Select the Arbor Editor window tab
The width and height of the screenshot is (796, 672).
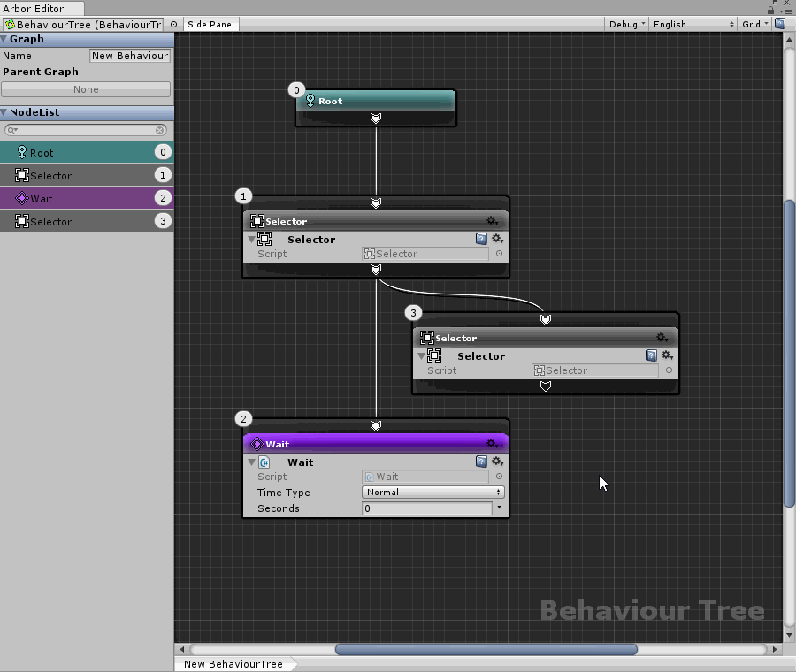pyautogui.click(x=34, y=8)
